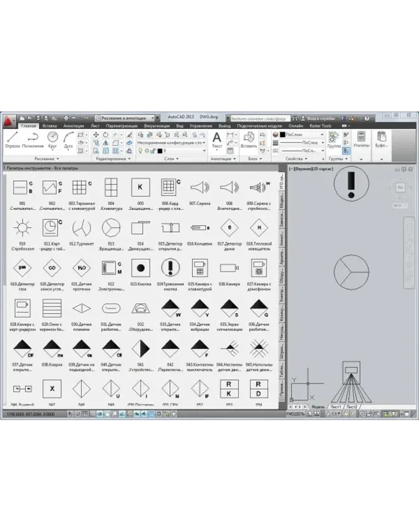
Task: Switch to the Лист1 layout tab
Action: (x=335, y=407)
